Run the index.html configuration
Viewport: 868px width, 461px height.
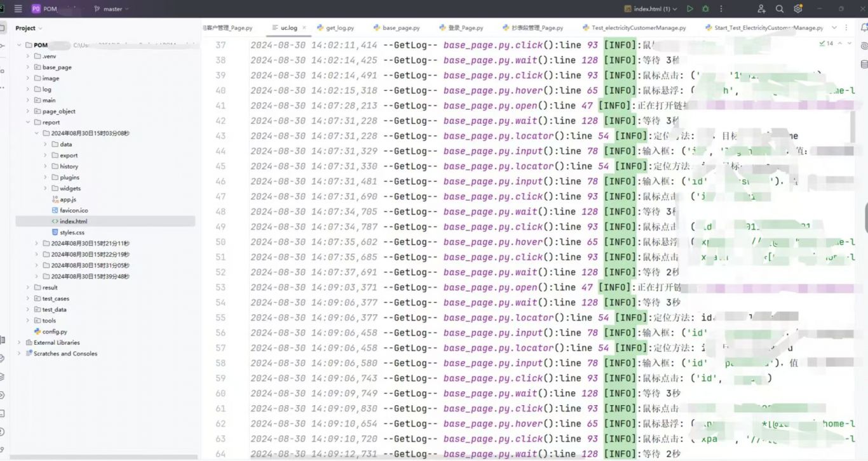click(x=690, y=9)
